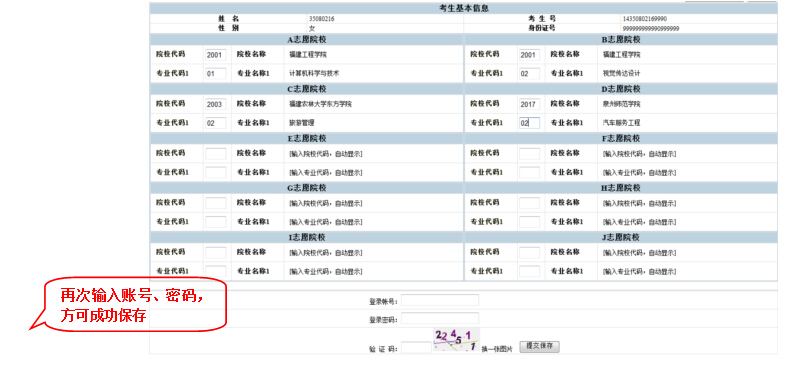The image size is (785, 374).
Task: Click the D志愿 院校代码 field showing 2017
Action: (x=529, y=104)
